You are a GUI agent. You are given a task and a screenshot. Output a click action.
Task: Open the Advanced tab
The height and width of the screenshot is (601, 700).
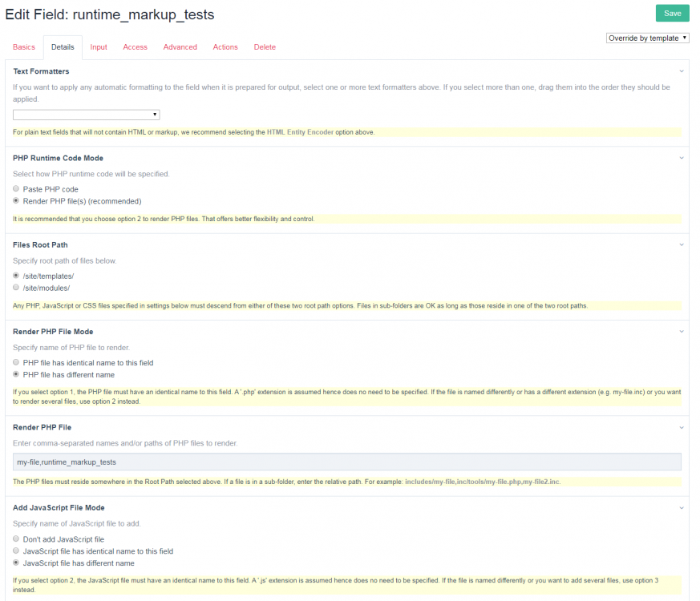click(x=180, y=47)
